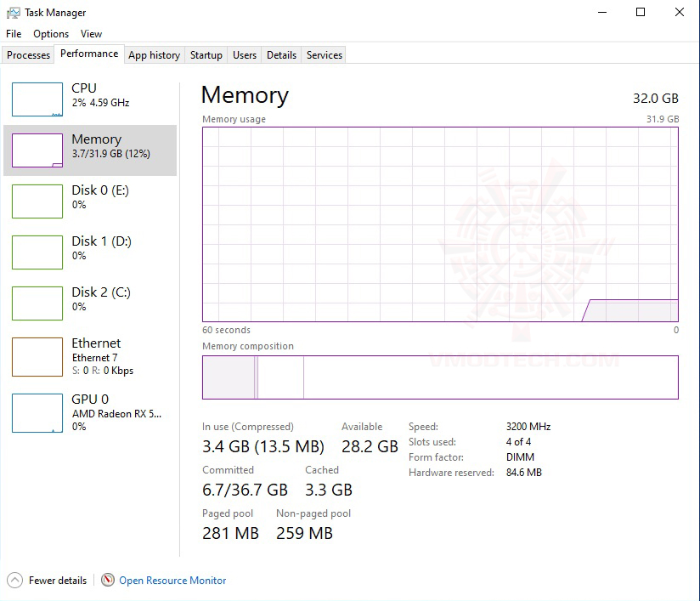Viewport: 700px width, 601px height.
Task: Open the Options menu
Action: tap(51, 34)
